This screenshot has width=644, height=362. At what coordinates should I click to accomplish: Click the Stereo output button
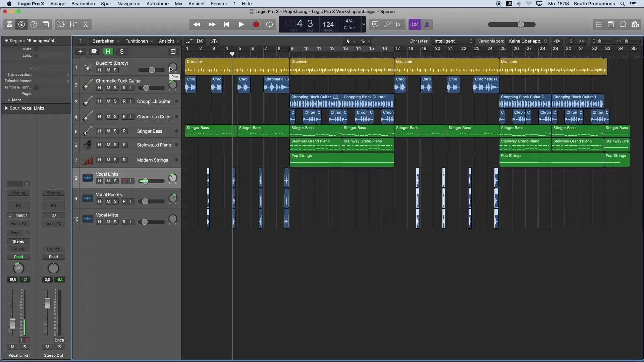click(x=18, y=241)
